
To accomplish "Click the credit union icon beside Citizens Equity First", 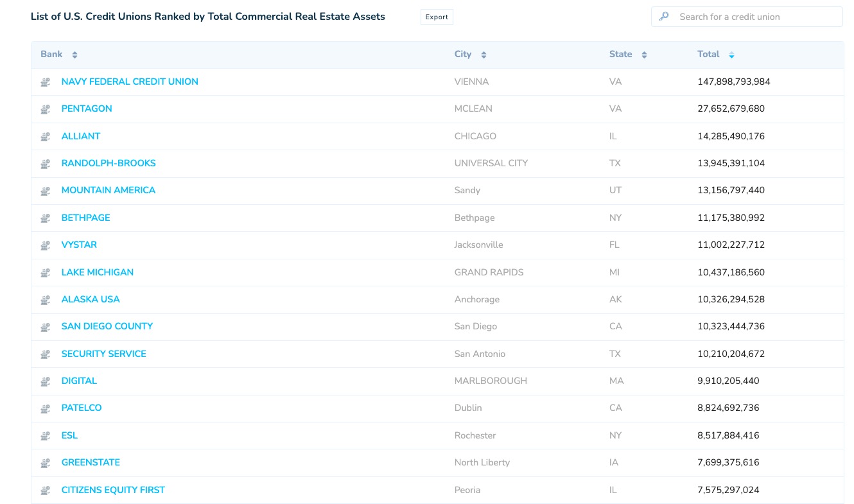I will pos(46,491).
